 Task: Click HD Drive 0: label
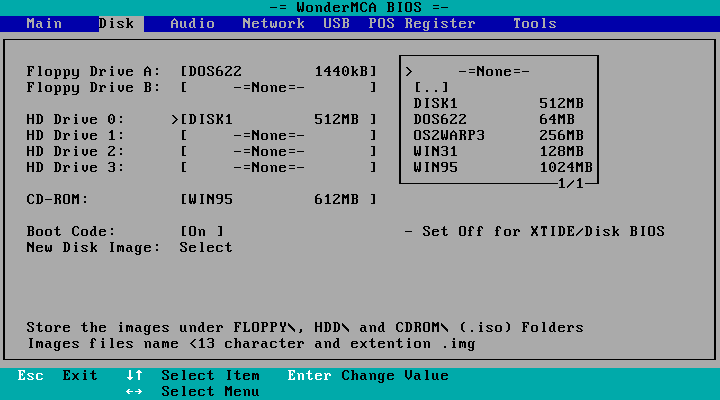coord(75,119)
